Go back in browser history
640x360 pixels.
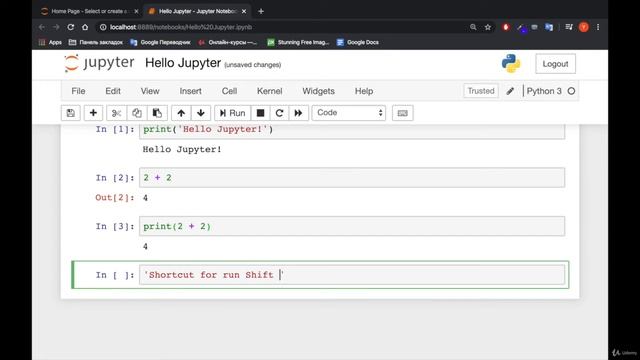42,27
